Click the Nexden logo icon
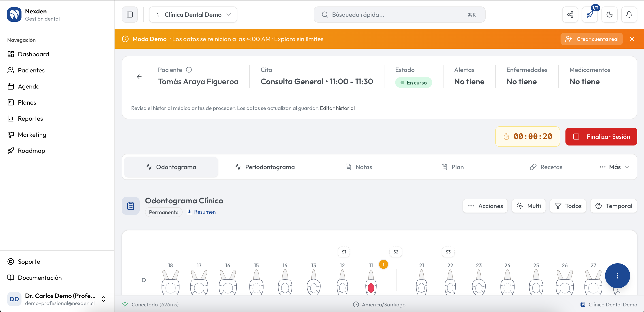Screen dimensions: 644x312 [x=14, y=15]
